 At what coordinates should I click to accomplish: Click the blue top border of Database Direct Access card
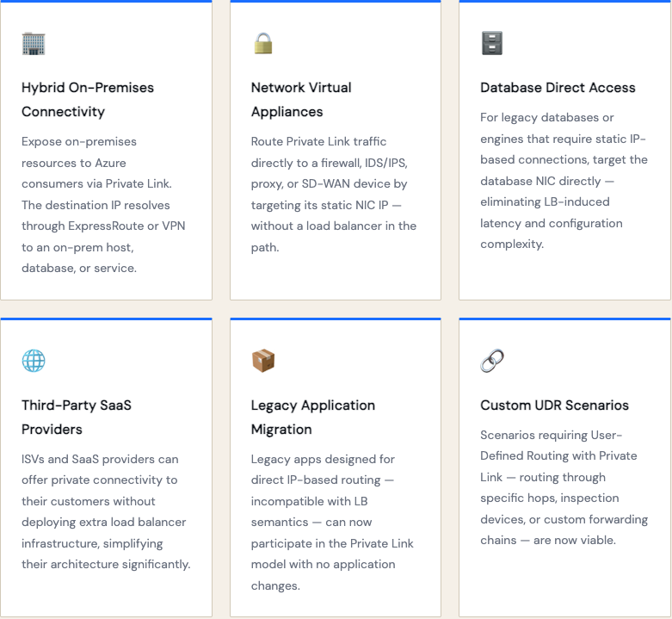[564, 2]
